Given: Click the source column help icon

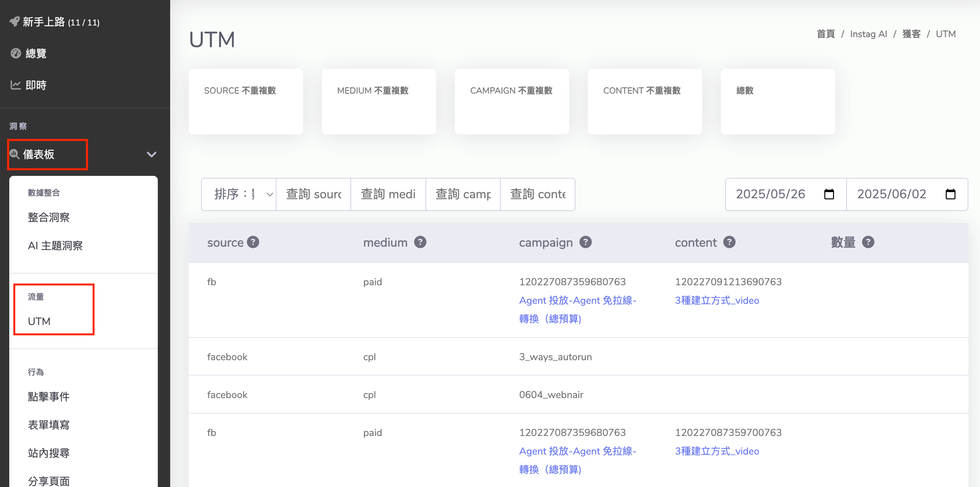Looking at the screenshot, I should pyautogui.click(x=253, y=242).
